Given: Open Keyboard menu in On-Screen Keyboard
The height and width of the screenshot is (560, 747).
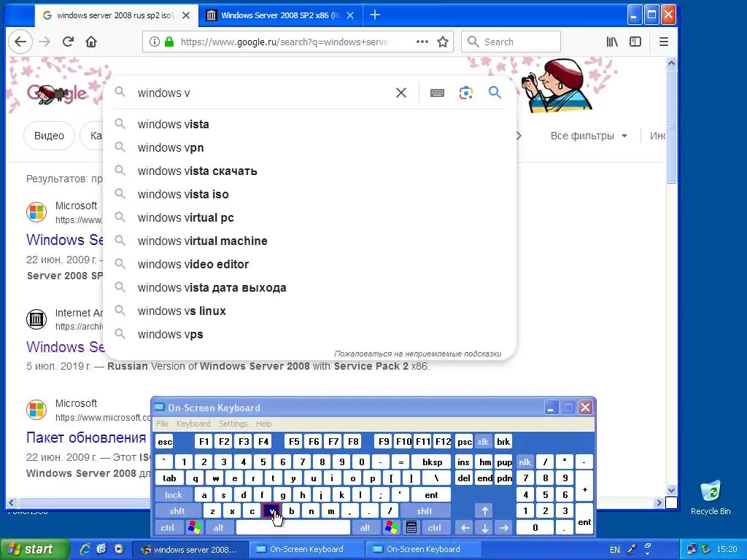Looking at the screenshot, I should click(193, 424).
